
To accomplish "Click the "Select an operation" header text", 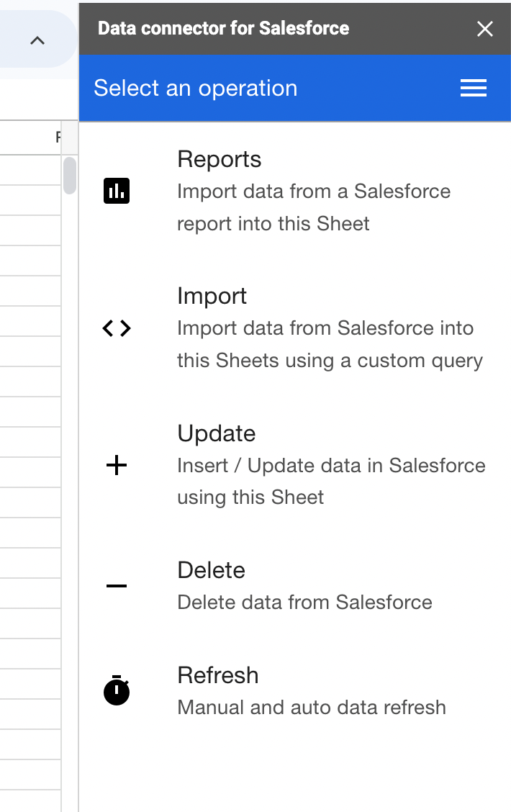I will coord(196,88).
